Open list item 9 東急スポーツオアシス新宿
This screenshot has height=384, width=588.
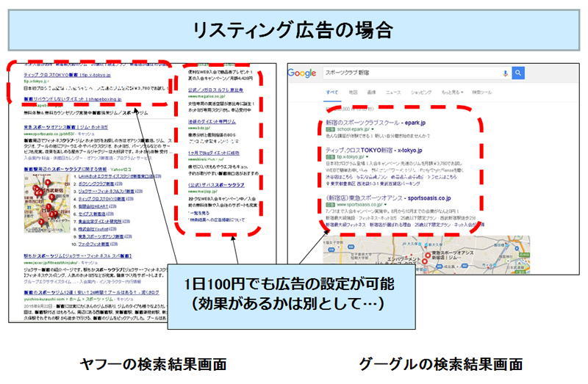pyautogui.click(x=101, y=236)
